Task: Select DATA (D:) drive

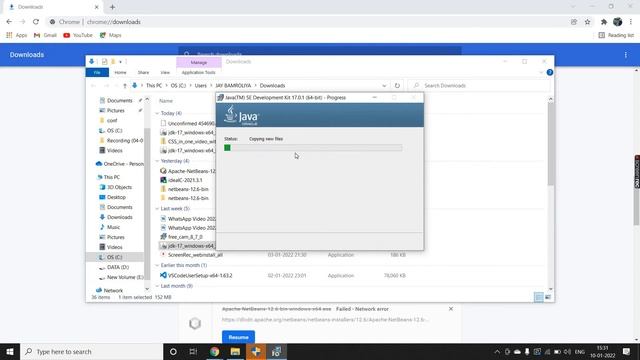Action: coord(114,267)
